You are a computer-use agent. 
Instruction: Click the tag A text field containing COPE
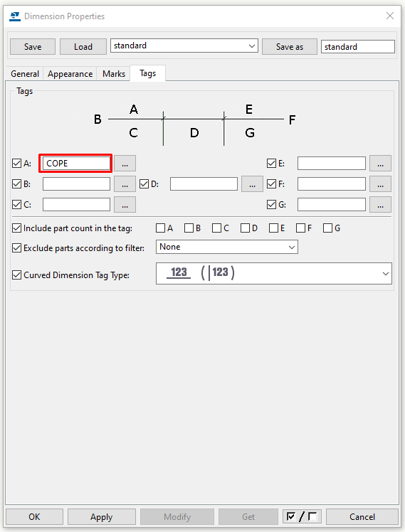(x=76, y=164)
